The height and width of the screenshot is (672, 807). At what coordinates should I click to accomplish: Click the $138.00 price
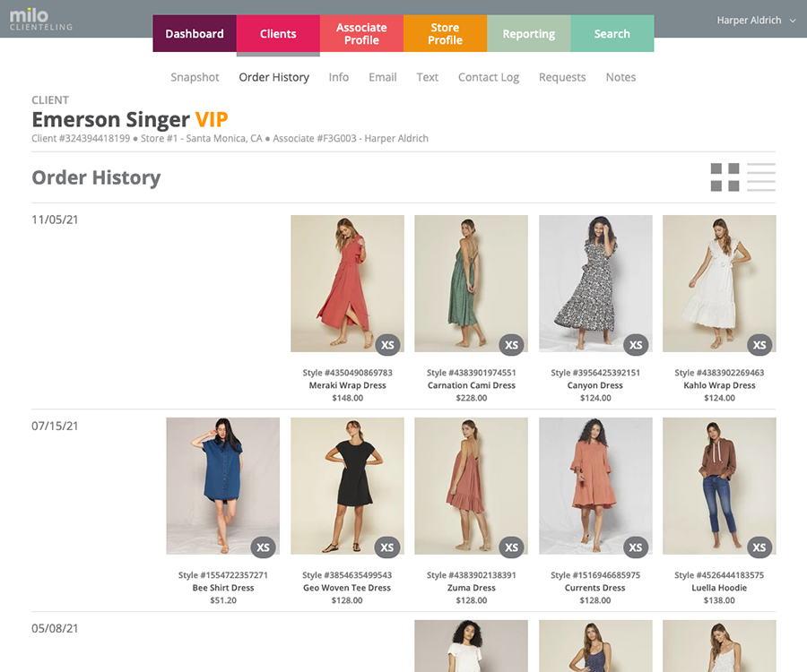pyautogui.click(x=719, y=600)
